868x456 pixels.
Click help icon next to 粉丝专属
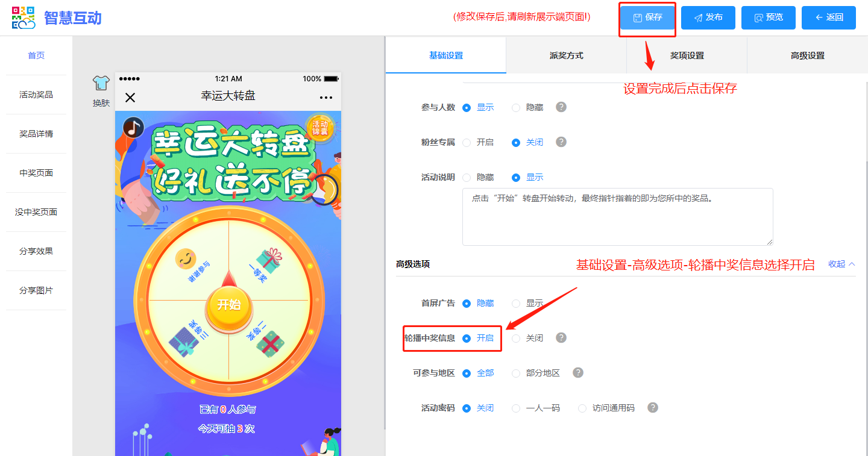click(561, 142)
